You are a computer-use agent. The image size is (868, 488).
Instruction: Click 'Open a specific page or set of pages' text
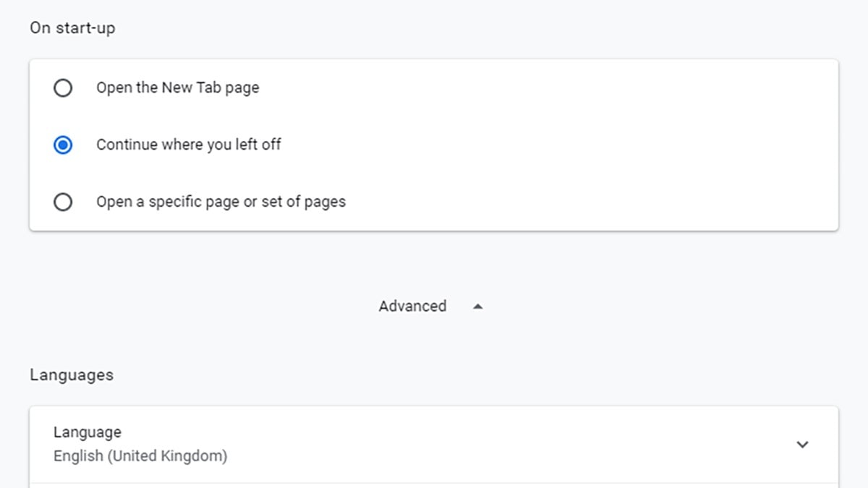click(x=221, y=202)
